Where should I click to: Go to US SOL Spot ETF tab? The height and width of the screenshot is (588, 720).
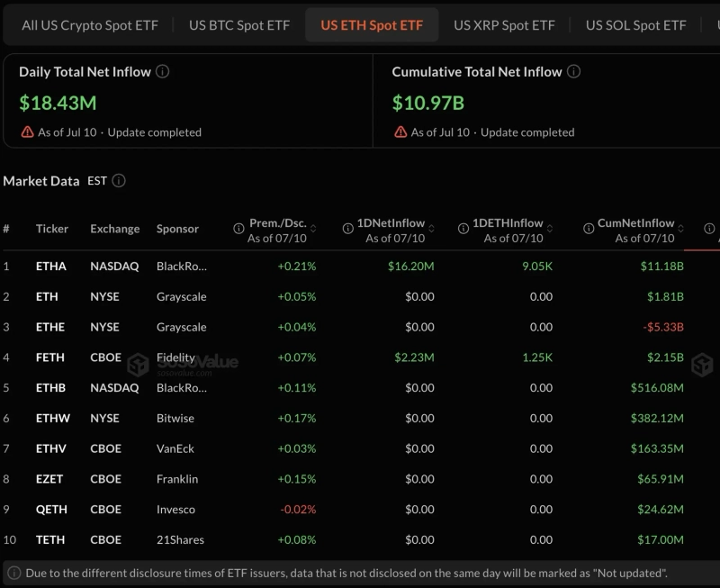[x=636, y=25]
